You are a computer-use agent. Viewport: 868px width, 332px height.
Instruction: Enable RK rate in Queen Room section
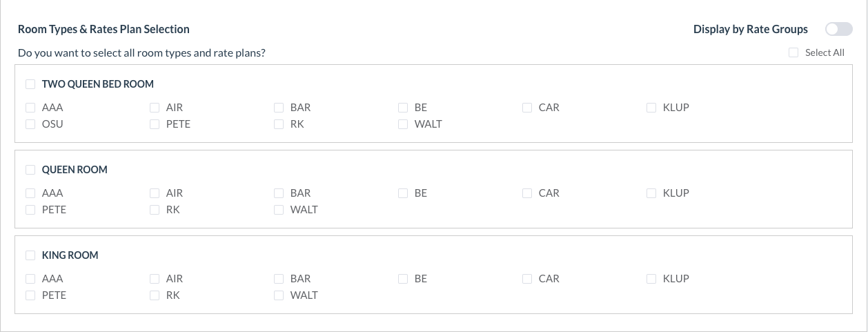tap(155, 210)
